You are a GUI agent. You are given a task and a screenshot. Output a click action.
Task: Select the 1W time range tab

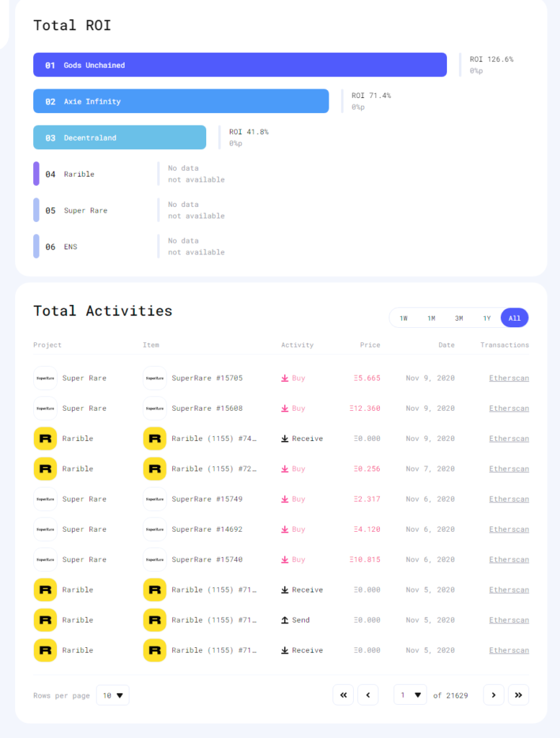[404, 318]
